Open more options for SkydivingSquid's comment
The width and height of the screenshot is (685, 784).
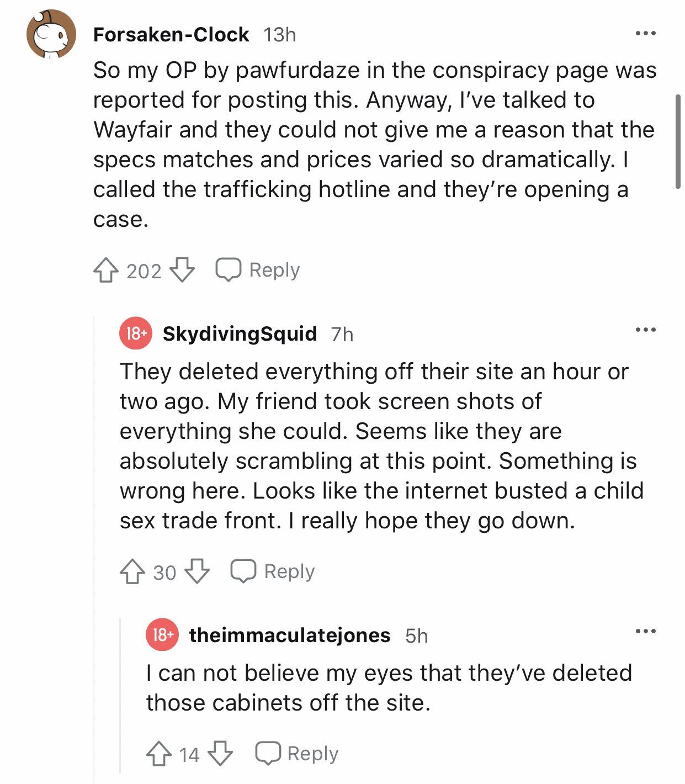click(x=645, y=330)
